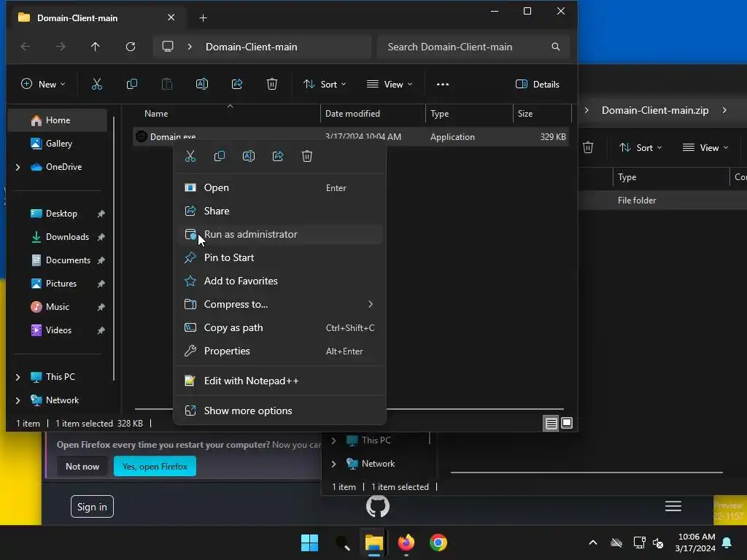The height and width of the screenshot is (560, 747).
Task: Expand Network in front window
Action: pos(18,400)
